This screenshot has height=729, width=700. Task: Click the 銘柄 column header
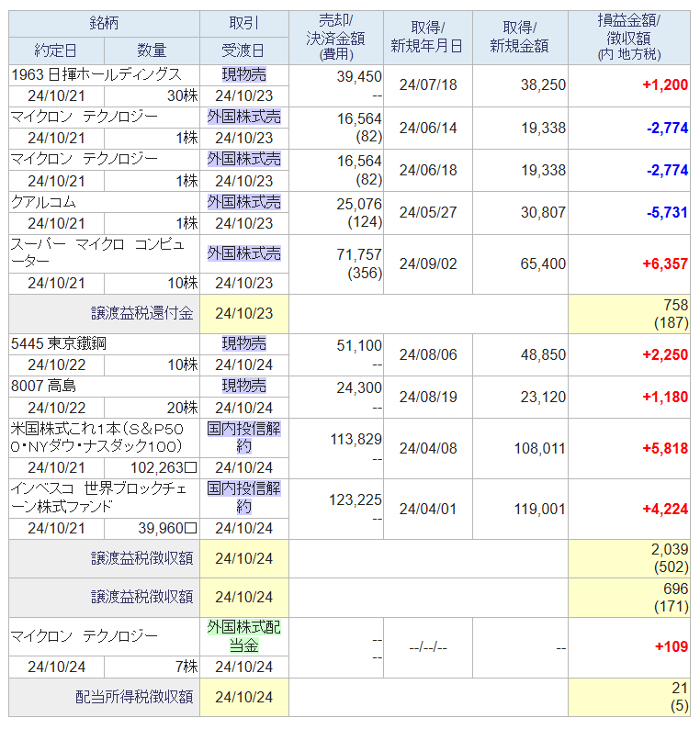click(x=104, y=23)
